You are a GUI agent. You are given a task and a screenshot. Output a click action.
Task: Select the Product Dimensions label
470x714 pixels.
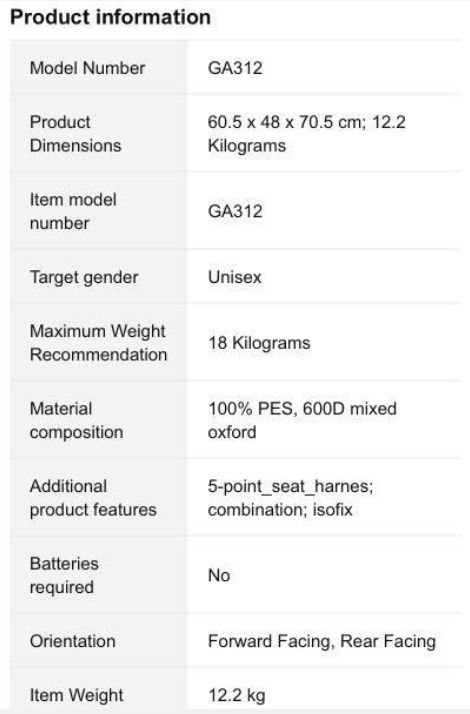pyautogui.click(x=76, y=133)
